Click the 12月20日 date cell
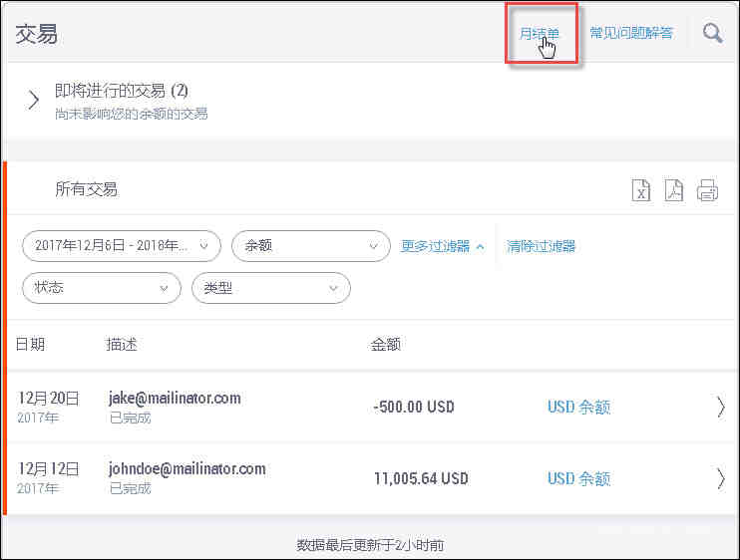740x560 pixels. (48, 399)
